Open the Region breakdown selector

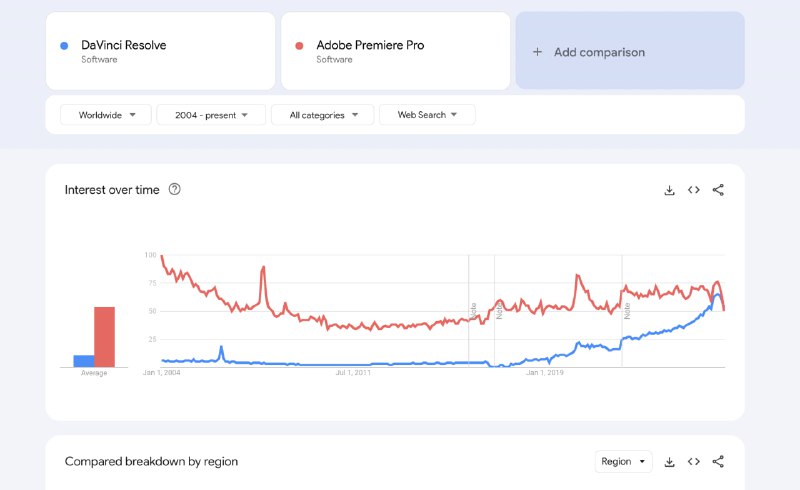624,462
